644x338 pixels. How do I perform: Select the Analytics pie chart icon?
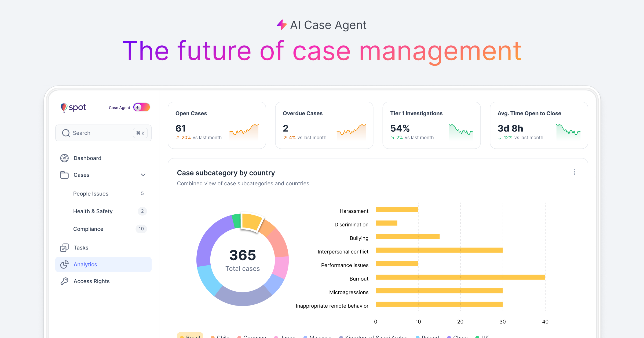[x=64, y=264]
